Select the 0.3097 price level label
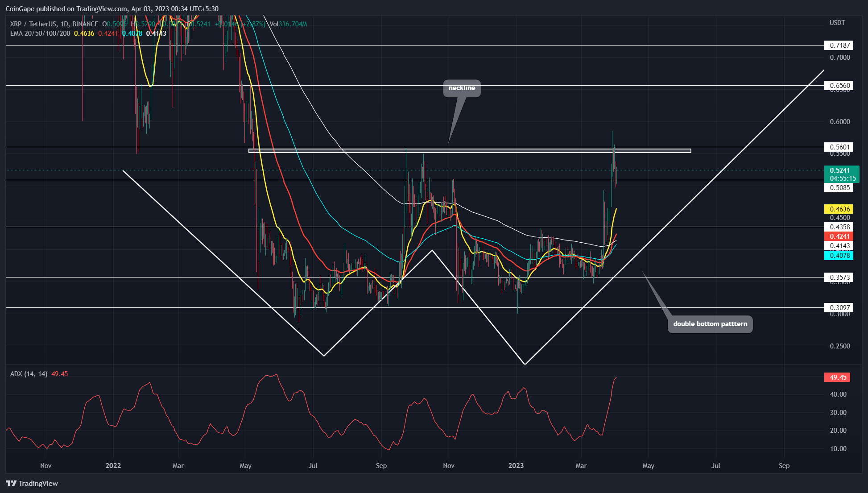The width and height of the screenshot is (868, 493). point(839,308)
